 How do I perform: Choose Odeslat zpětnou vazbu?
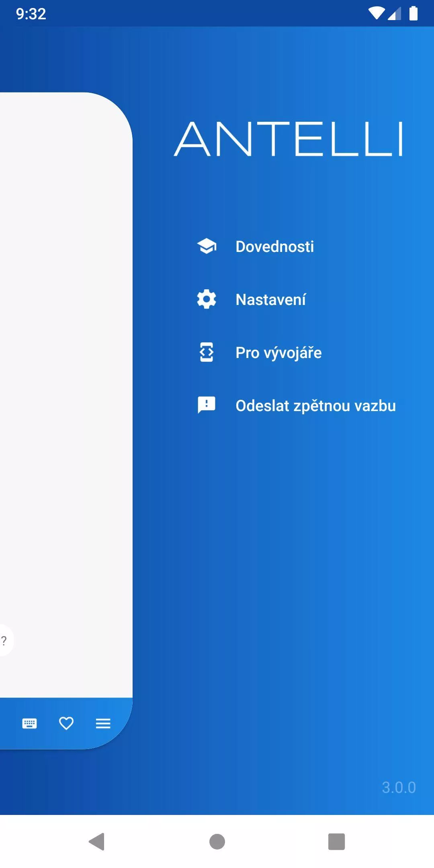pos(315,406)
